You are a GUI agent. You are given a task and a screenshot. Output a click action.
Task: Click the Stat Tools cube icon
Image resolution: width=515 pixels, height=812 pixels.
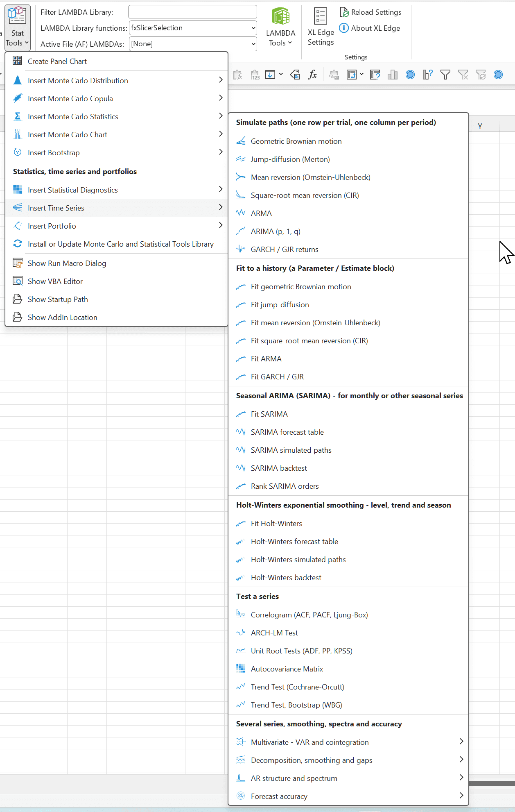click(x=17, y=16)
